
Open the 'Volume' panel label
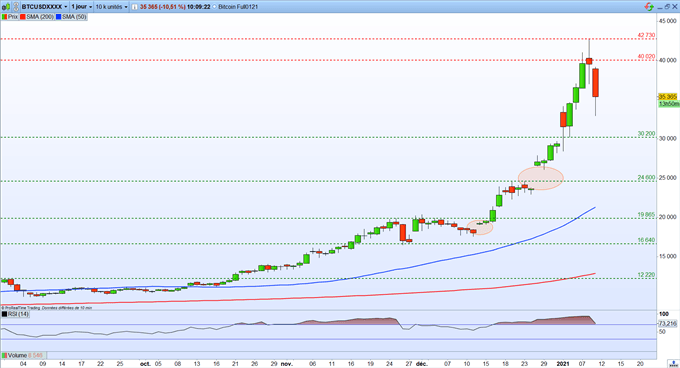coord(17,355)
